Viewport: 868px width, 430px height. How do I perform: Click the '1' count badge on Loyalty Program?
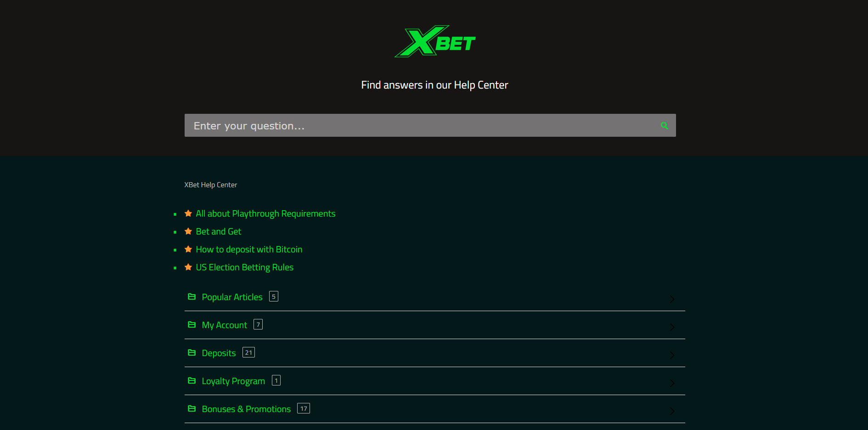point(276,380)
